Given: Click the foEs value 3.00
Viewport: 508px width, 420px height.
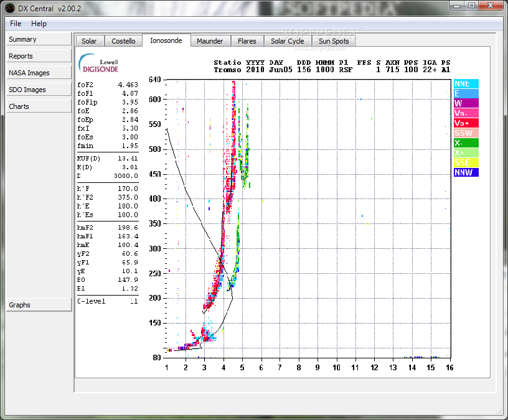Looking at the screenshot, I should (130, 138).
